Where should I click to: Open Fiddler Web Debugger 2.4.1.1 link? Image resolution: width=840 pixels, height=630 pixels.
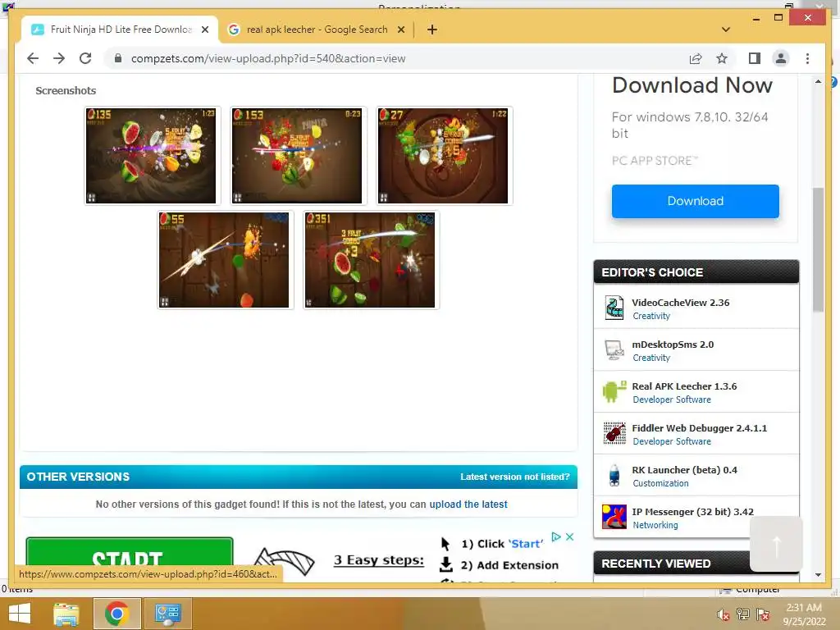699,428
